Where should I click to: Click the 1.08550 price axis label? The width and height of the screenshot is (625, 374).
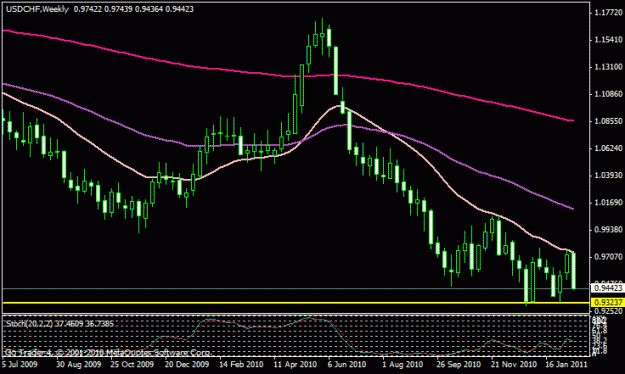point(608,121)
